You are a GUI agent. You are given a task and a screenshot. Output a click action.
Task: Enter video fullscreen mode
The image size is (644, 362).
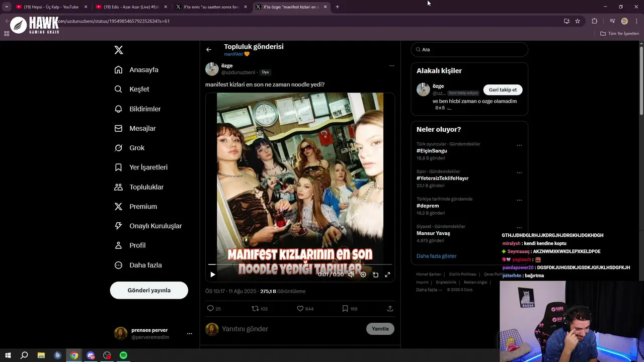[x=387, y=275]
